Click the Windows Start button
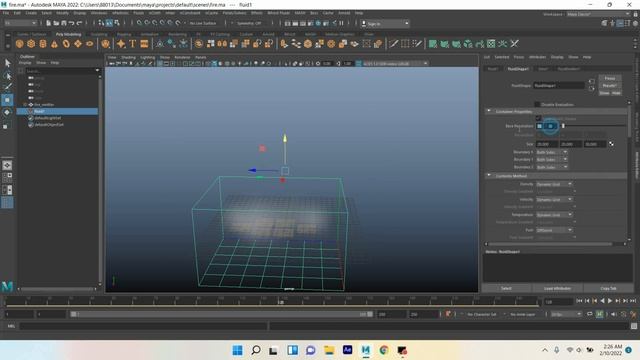This screenshot has width=640, height=360. tap(237, 350)
